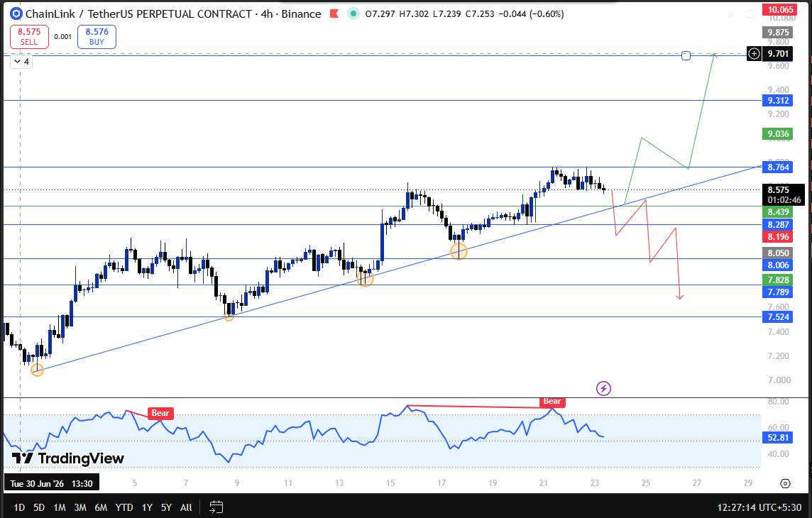
Task: Click the blue 7.789 price label
Action: tap(779, 292)
